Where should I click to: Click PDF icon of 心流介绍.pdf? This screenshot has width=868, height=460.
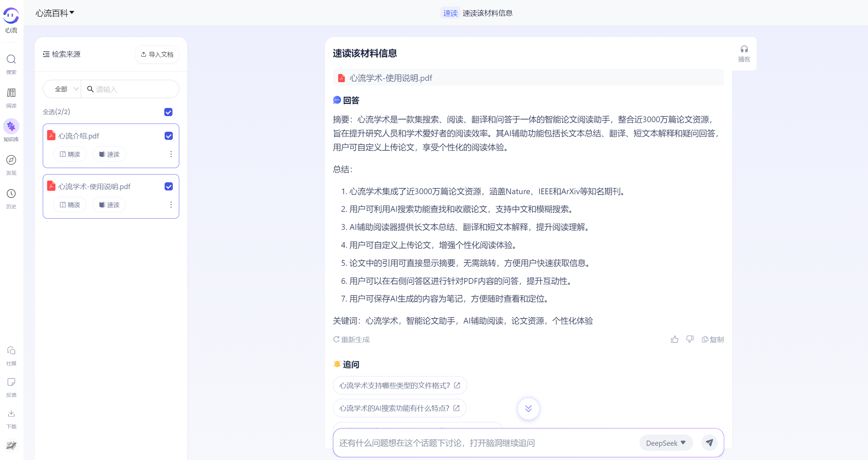51,135
